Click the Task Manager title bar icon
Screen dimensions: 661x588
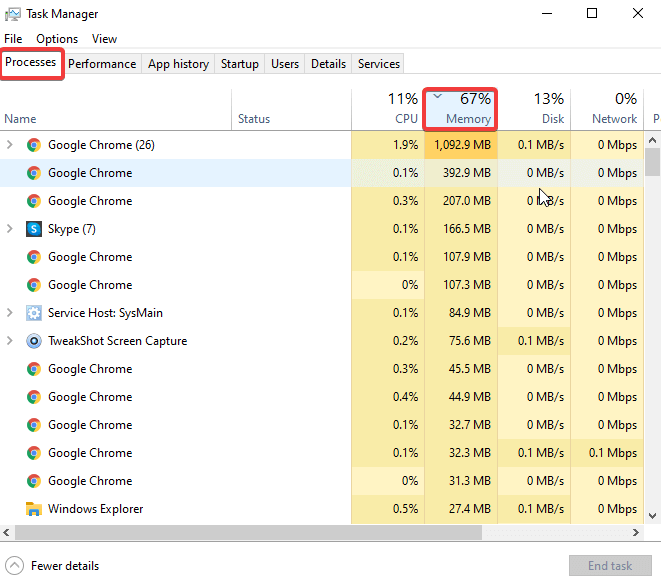pos(13,14)
